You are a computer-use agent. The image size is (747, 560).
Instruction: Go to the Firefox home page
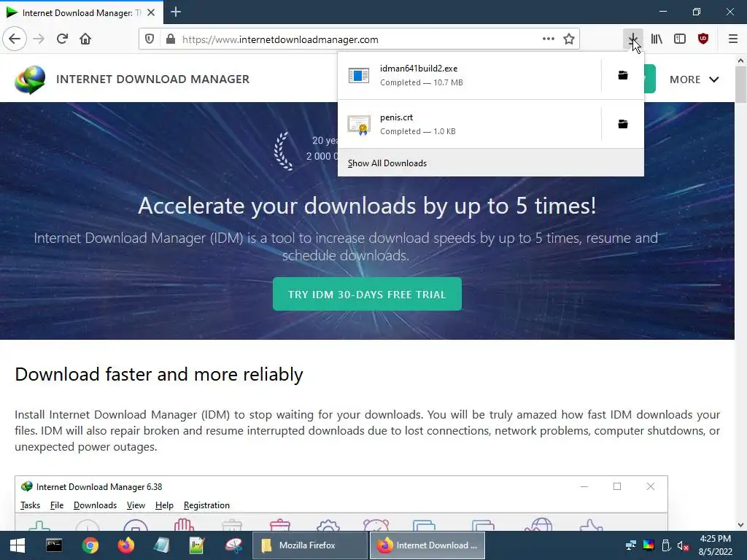pos(85,39)
